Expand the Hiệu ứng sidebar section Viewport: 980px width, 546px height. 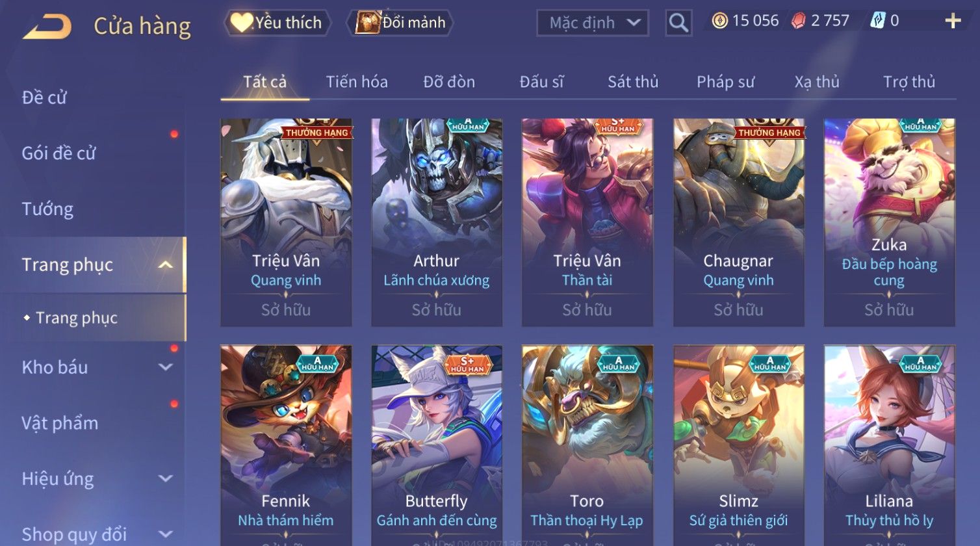click(x=166, y=478)
